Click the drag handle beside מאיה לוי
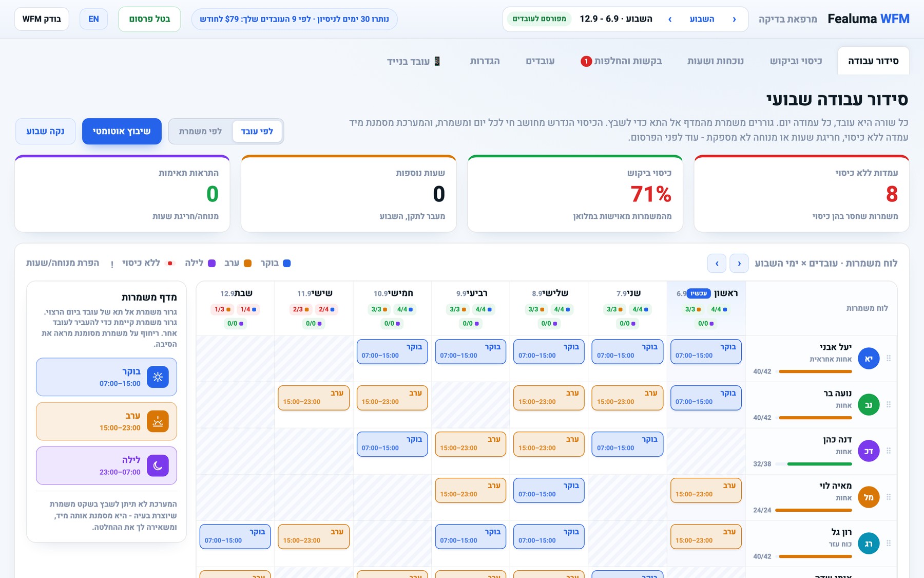Screen dimensions: 924x578 pyautogui.click(x=889, y=497)
